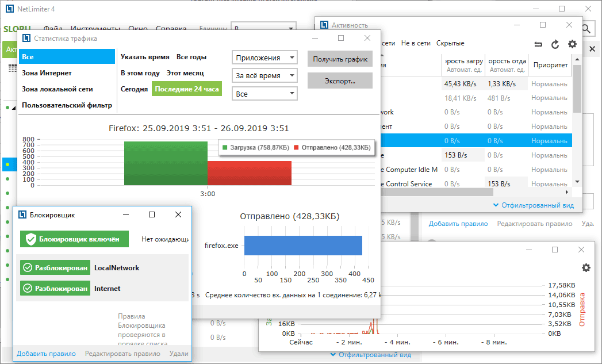Click the download speed column header
This screenshot has width=602, height=364.
click(x=463, y=65)
